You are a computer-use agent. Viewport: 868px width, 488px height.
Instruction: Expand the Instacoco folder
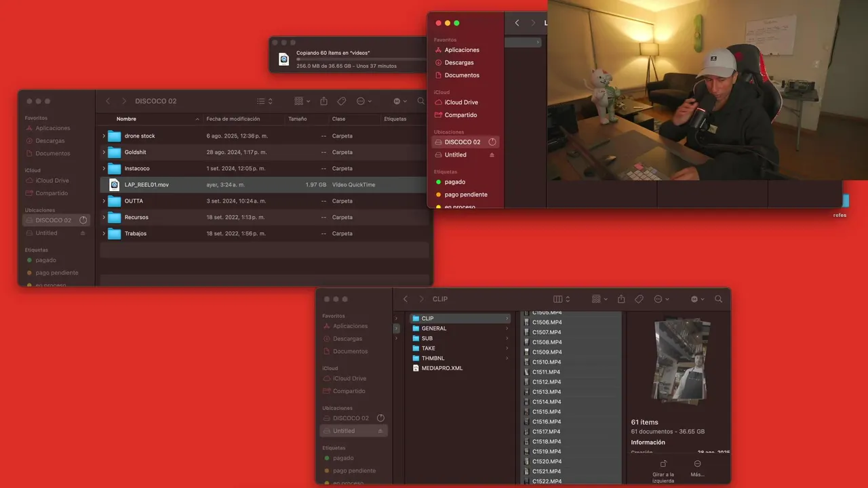click(104, 168)
